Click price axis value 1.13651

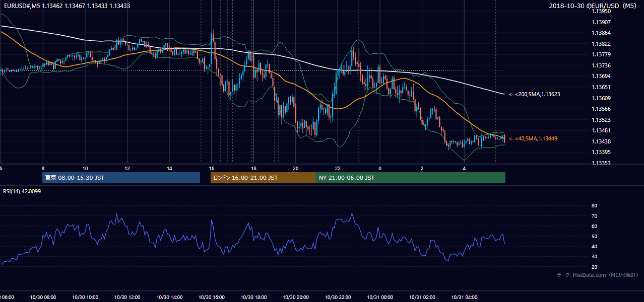tap(601, 87)
